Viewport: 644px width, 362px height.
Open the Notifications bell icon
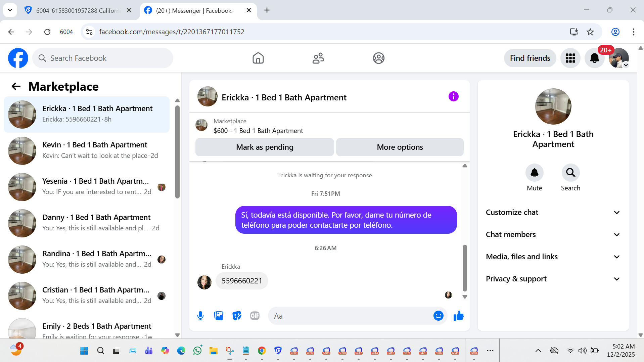pyautogui.click(x=594, y=58)
